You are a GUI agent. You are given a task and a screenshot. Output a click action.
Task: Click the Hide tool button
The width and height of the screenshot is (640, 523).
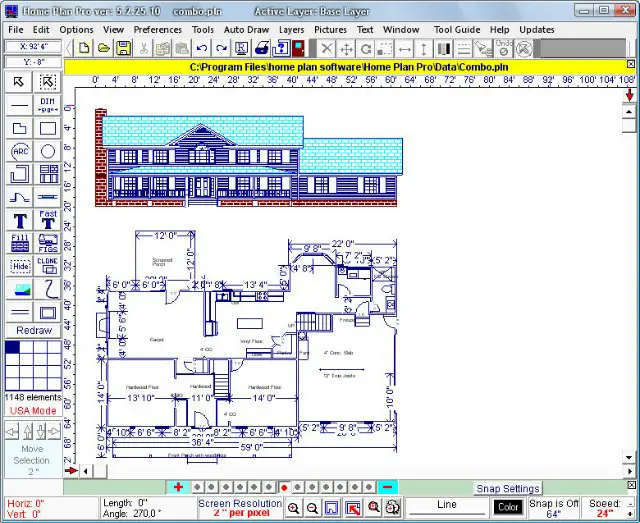[19, 266]
